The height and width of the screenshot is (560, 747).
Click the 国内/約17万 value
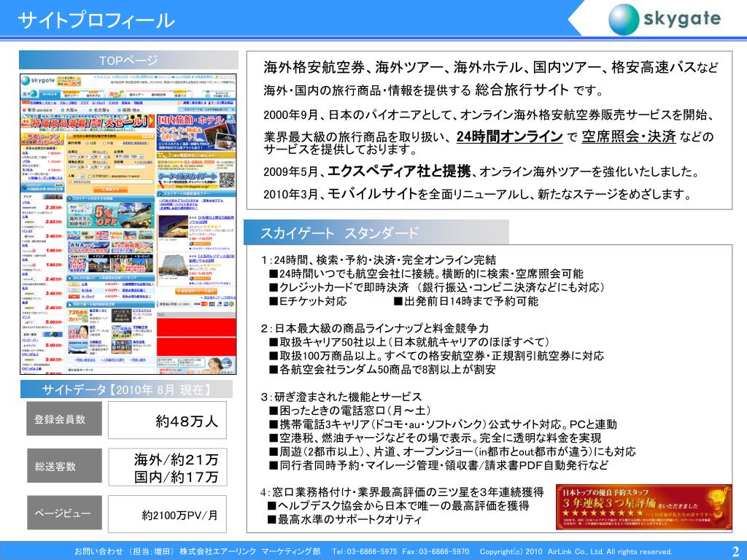coord(177,476)
